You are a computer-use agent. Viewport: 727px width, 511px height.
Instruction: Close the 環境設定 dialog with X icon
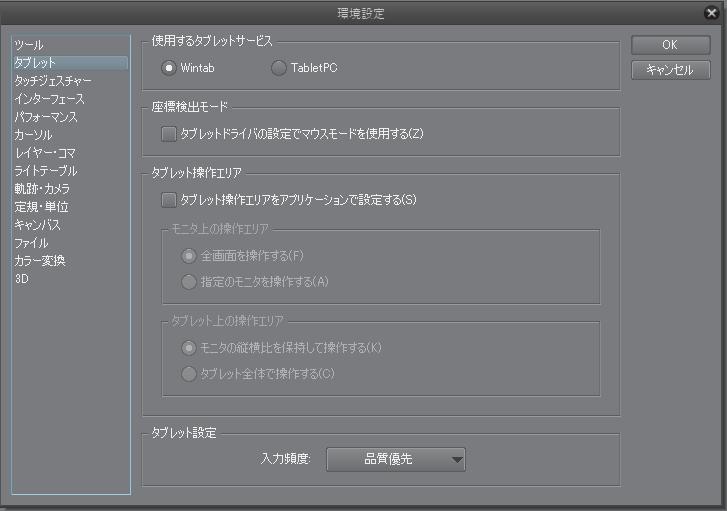711,13
